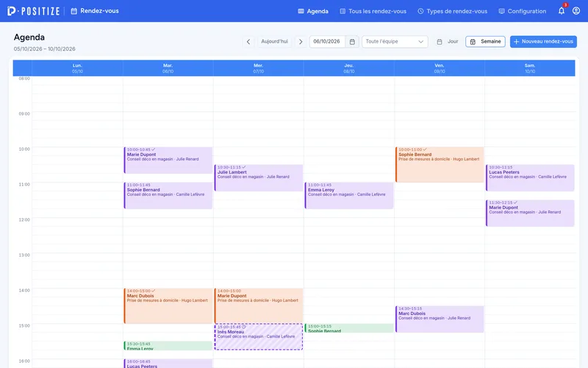Open Marie Dupont 14:00-15:00 Wednesday appointment
Image resolution: width=588 pixels, height=368 pixels.
point(259,305)
